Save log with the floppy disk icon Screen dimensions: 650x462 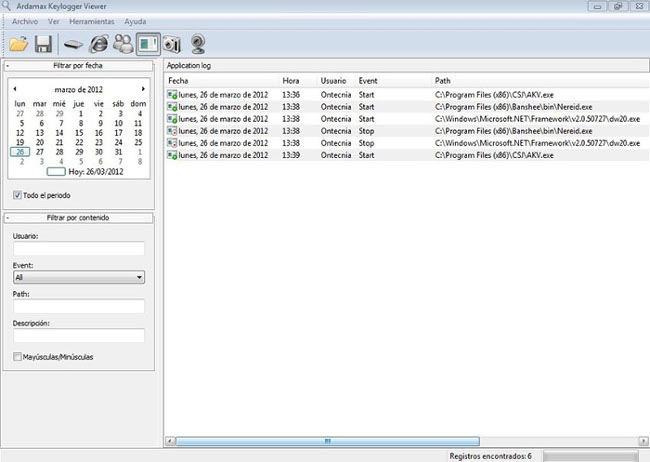click(43, 44)
